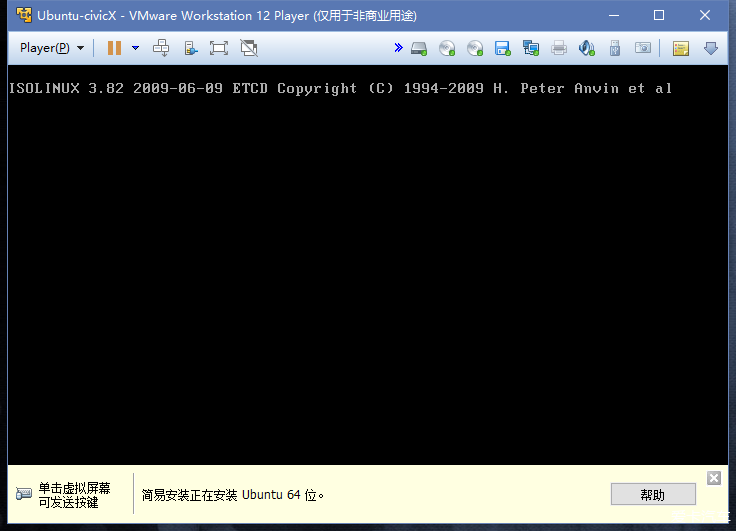This screenshot has width=736, height=531.
Task: Click the ISOLINUX 3.82 boot text line
Action: tap(340, 88)
